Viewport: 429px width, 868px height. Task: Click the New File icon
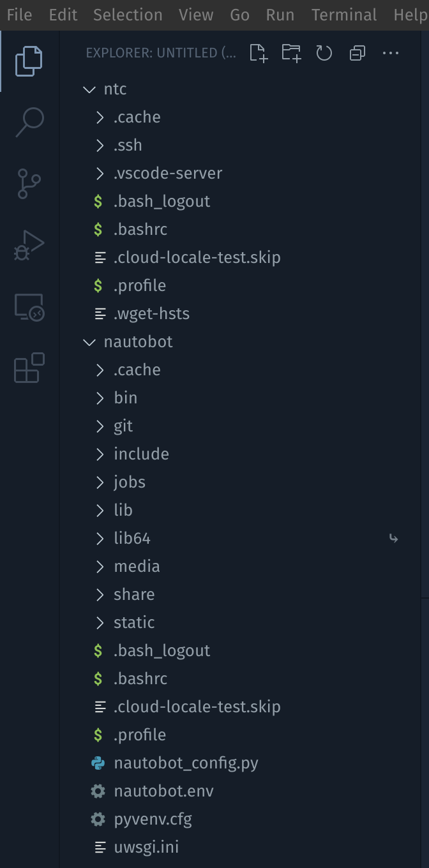[x=258, y=53]
